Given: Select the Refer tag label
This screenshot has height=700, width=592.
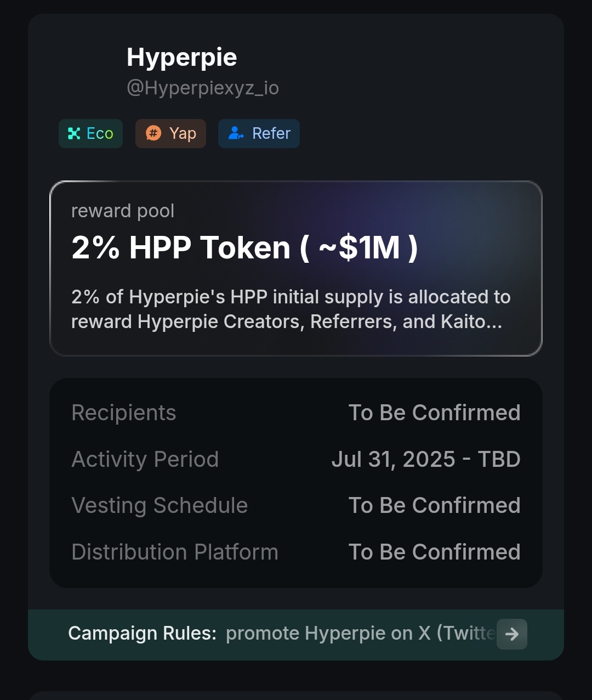Looking at the screenshot, I should (x=271, y=133).
